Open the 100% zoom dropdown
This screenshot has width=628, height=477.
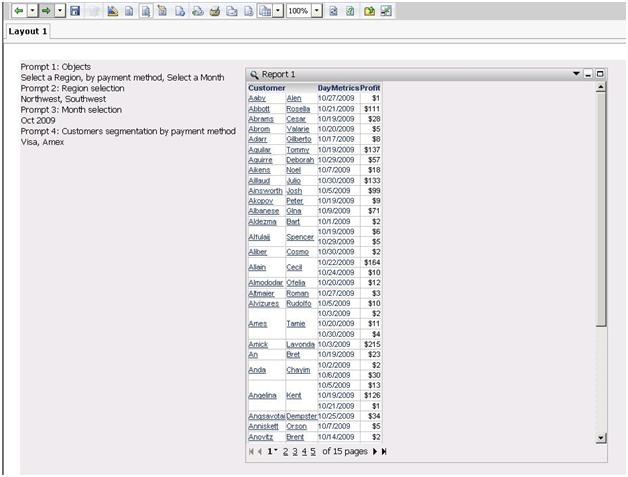[316, 10]
